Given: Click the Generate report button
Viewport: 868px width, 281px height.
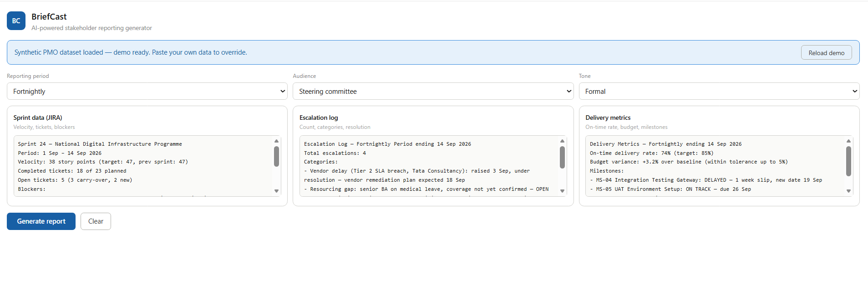Looking at the screenshot, I should (x=41, y=221).
